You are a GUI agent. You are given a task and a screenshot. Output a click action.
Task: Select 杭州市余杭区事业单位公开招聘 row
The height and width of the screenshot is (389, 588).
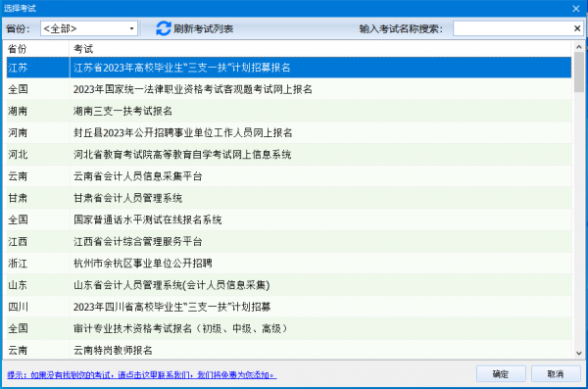coord(289,264)
